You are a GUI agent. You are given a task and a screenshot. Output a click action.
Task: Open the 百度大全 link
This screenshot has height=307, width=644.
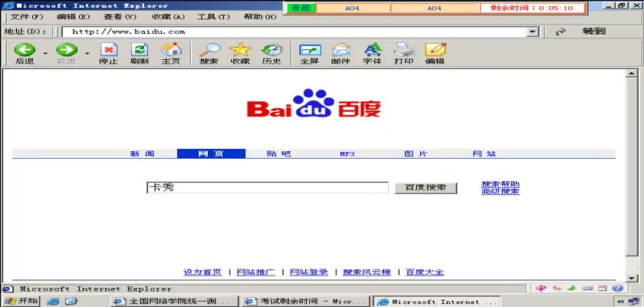coord(425,272)
